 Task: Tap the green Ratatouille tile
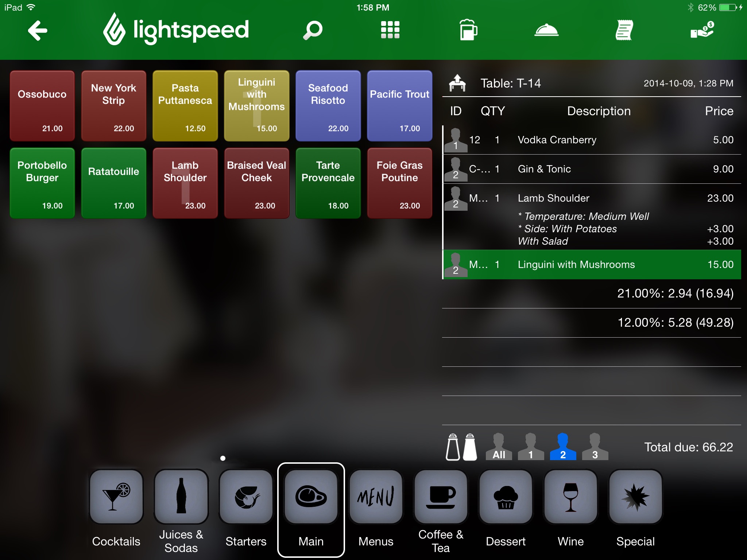point(114,183)
